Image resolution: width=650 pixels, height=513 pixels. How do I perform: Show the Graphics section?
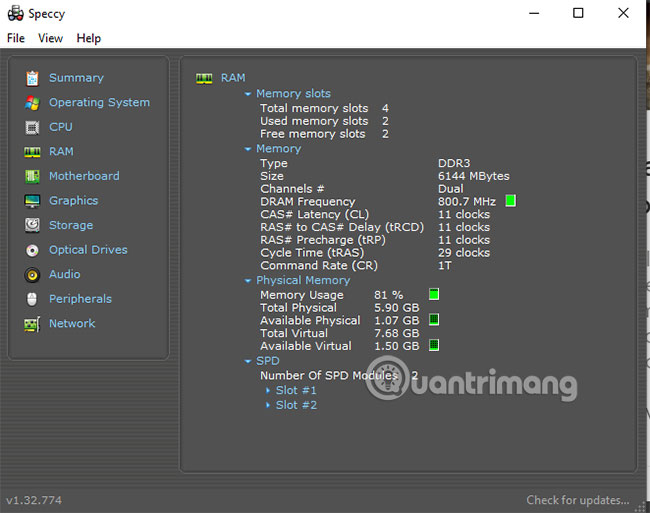pyautogui.click(x=74, y=201)
